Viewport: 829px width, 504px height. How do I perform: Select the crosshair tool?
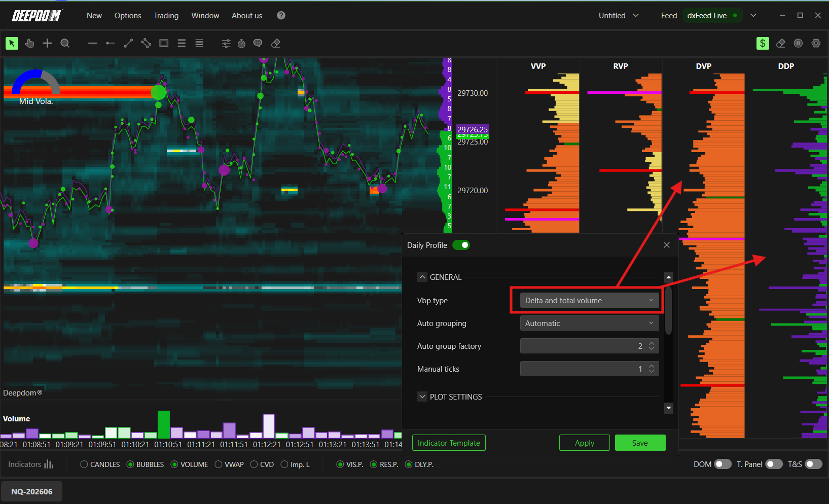[x=47, y=44]
